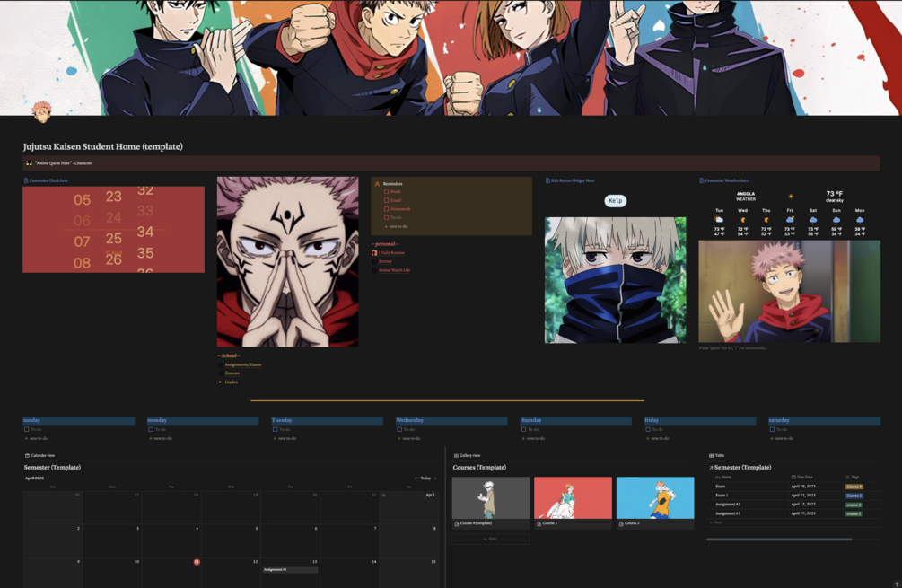Tick the Wednesday To-do checkbox

click(399, 429)
